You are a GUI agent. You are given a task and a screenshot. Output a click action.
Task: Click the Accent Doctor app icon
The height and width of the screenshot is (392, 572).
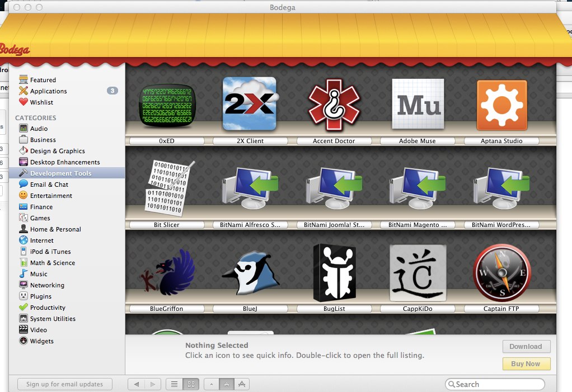coord(334,105)
